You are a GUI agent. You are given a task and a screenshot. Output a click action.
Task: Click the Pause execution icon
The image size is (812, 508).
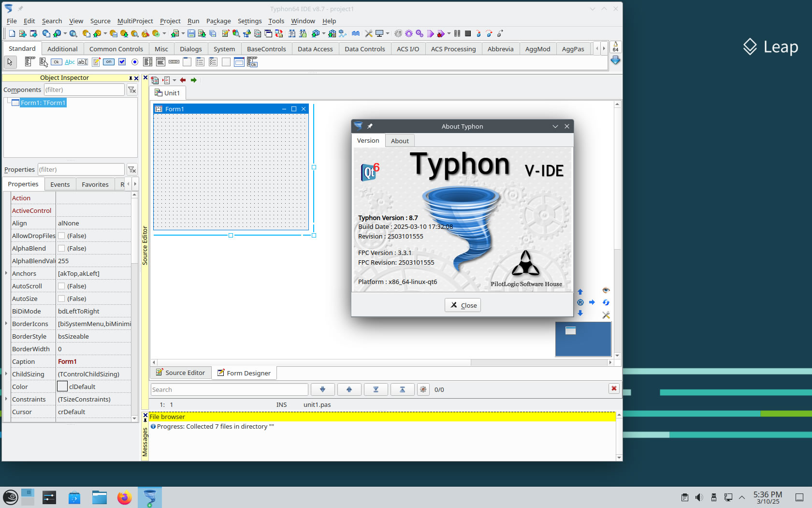[x=457, y=33]
